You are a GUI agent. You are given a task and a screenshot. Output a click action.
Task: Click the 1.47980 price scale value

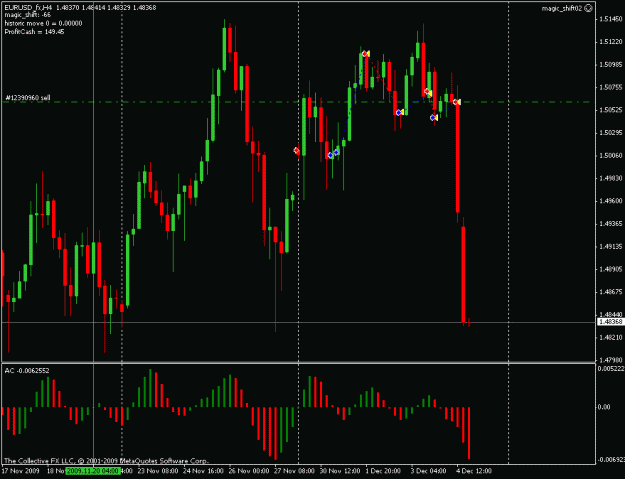(611, 360)
